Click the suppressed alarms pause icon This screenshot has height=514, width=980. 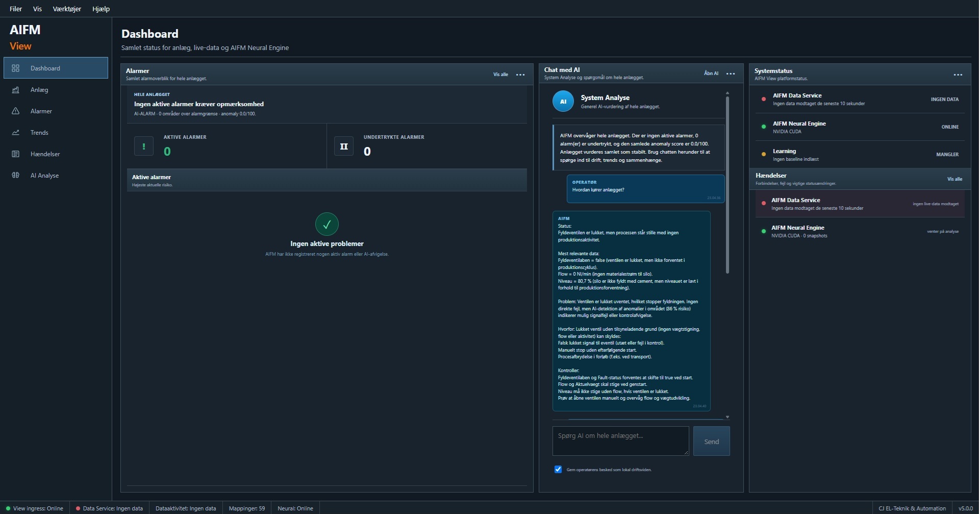pos(344,146)
